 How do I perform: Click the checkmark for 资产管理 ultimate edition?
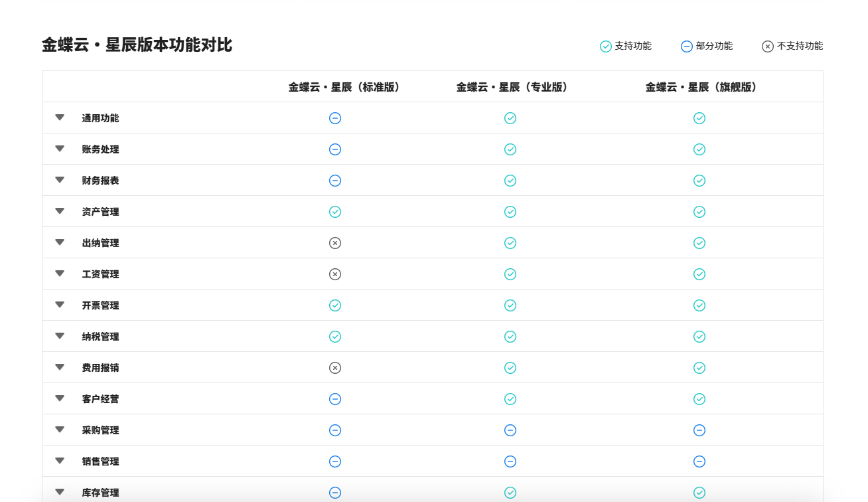tap(699, 212)
